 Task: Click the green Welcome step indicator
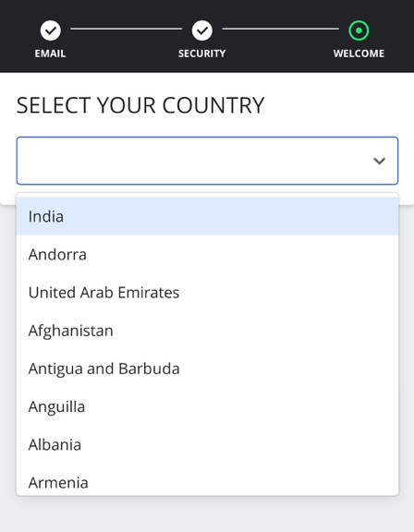359,30
